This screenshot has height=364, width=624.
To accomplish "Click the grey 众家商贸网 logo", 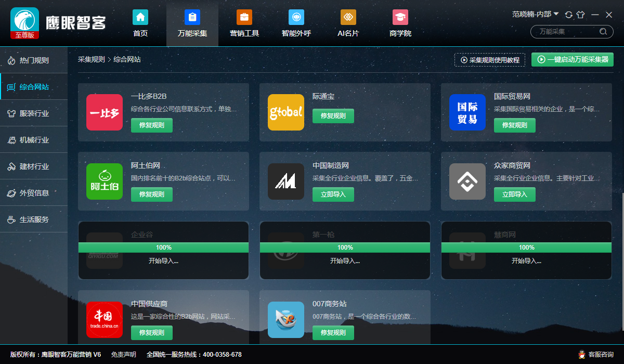I will pyautogui.click(x=467, y=181).
